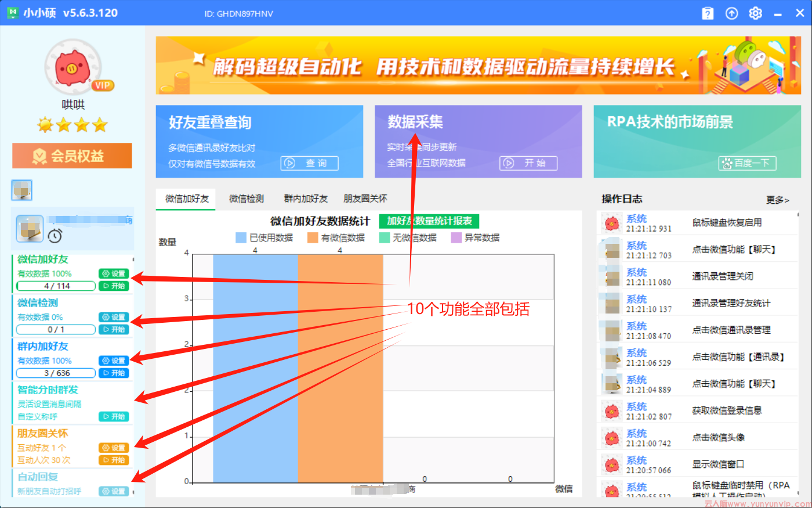Start the 朋友圈关怀 function with 开始
The image size is (812, 508).
(x=114, y=460)
